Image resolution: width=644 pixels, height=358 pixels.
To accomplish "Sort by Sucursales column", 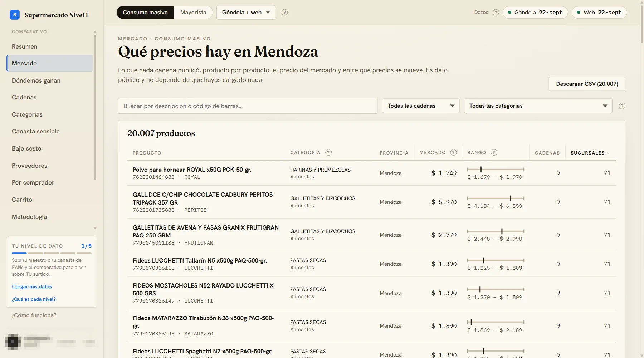I will click(590, 153).
